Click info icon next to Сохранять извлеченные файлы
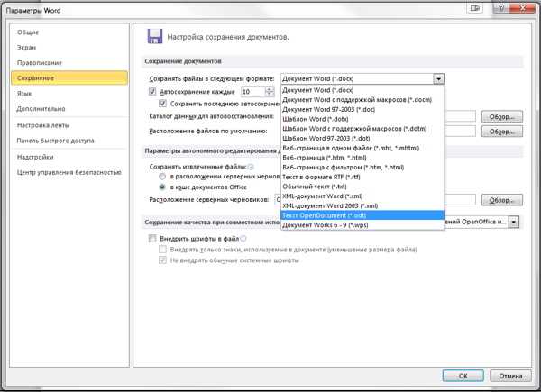The width and height of the screenshot is (541, 392). [x=251, y=167]
